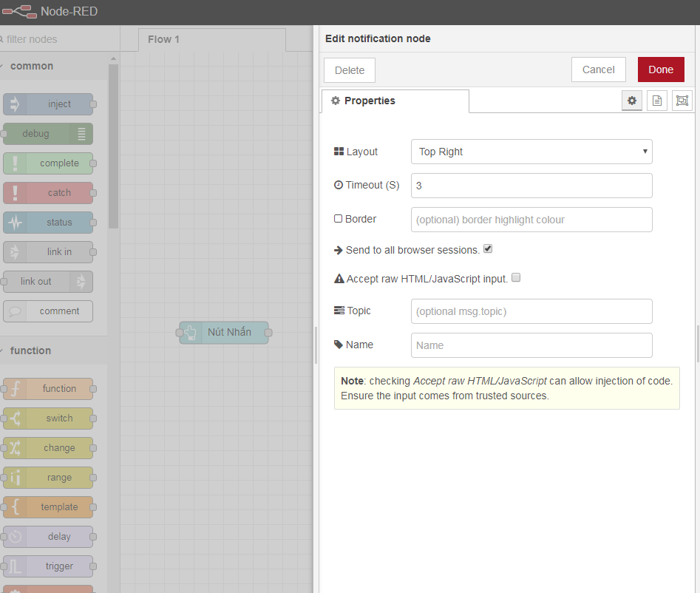Collapse the common palette category
700x593 pixels.
point(53,66)
